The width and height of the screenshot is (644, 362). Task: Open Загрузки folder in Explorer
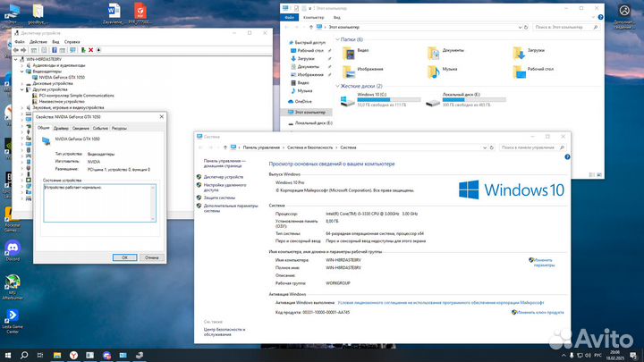(529, 54)
